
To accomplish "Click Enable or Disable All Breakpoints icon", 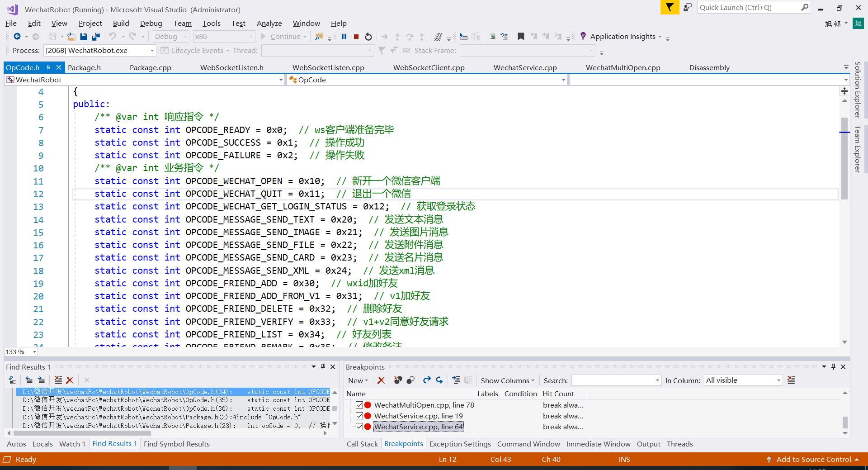I will click(410, 380).
